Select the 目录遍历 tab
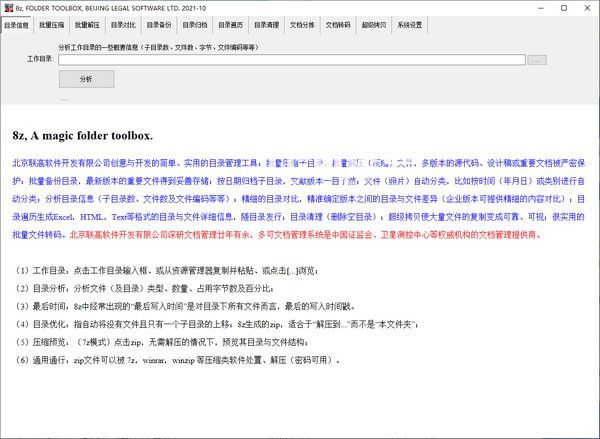The height and width of the screenshot is (439, 600). click(231, 25)
